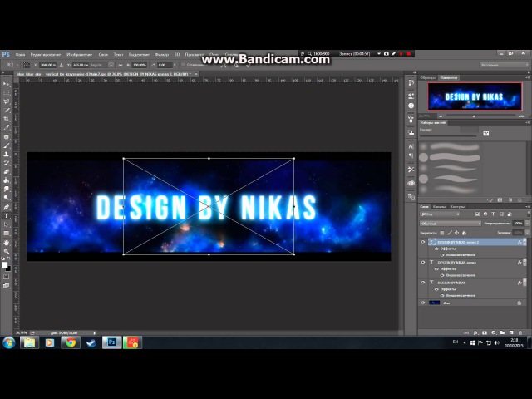Viewport: 532px width, 399px height.
Task: Click the Add layer style fx button
Action: click(x=475, y=332)
